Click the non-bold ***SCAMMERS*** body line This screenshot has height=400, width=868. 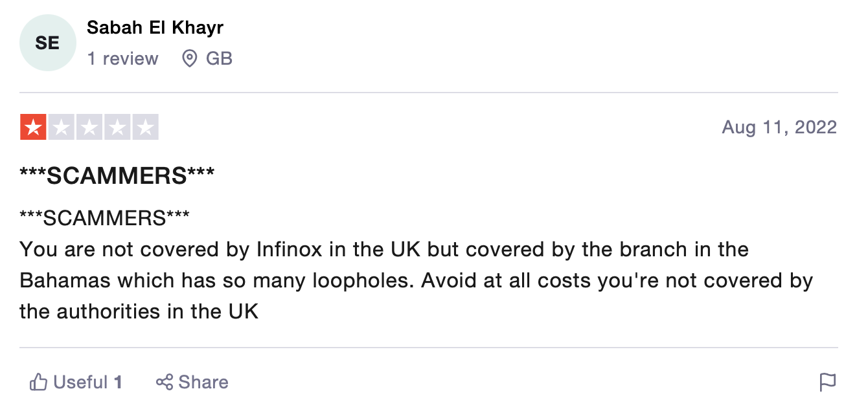105,219
